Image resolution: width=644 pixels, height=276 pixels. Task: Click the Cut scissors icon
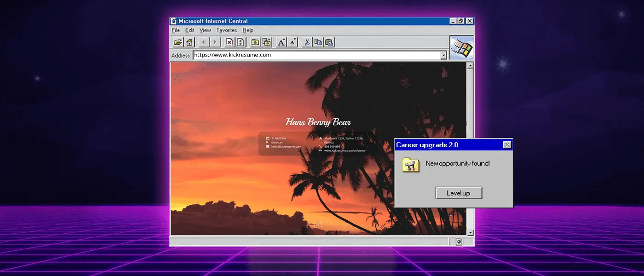click(x=307, y=42)
